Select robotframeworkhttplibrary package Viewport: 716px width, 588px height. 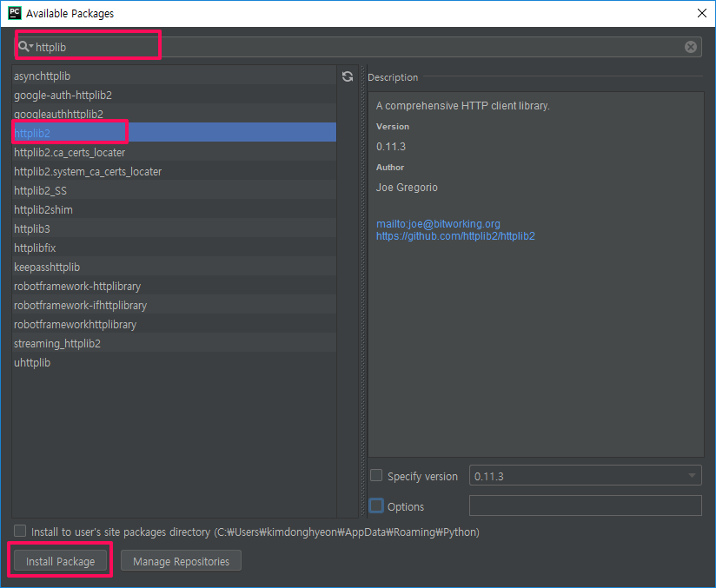174,325
